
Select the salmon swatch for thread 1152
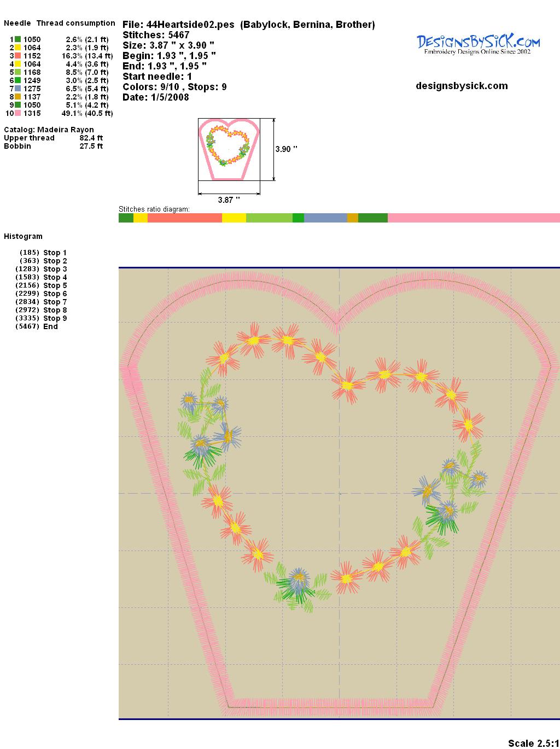[x=17, y=56]
